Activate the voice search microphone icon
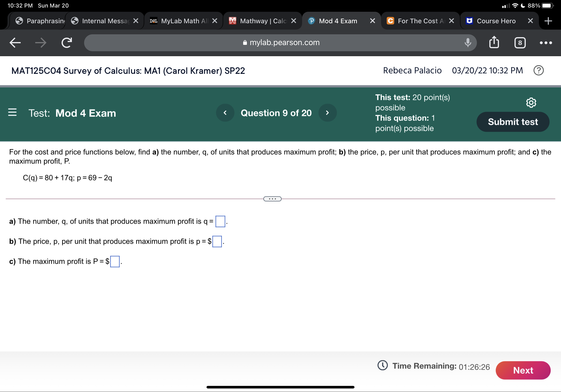The image size is (561, 392). tap(467, 43)
